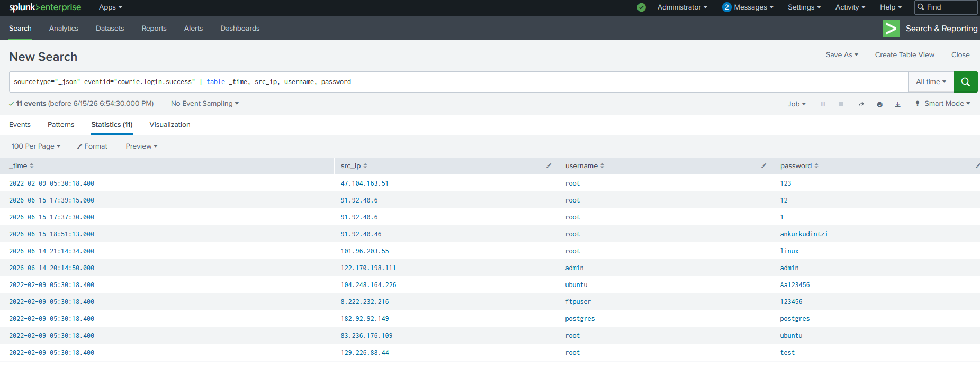Open No Event Sampling dropdown
The image size is (980, 368).
(204, 104)
